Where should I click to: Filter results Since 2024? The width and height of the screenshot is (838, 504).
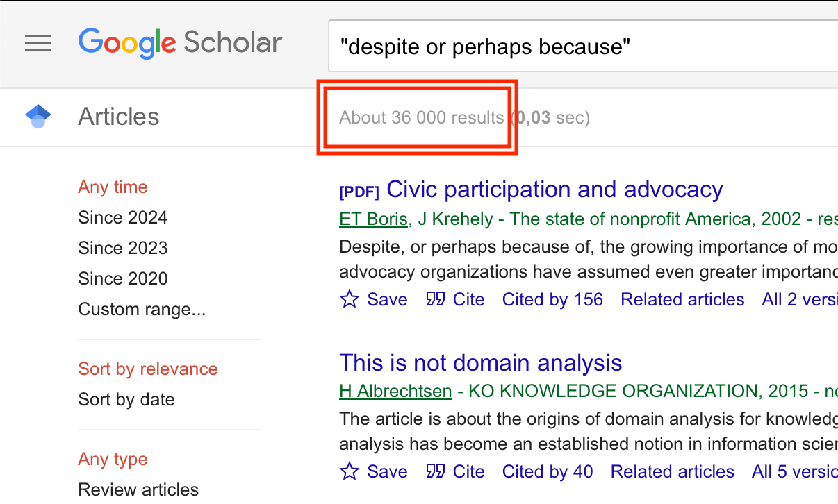point(123,217)
